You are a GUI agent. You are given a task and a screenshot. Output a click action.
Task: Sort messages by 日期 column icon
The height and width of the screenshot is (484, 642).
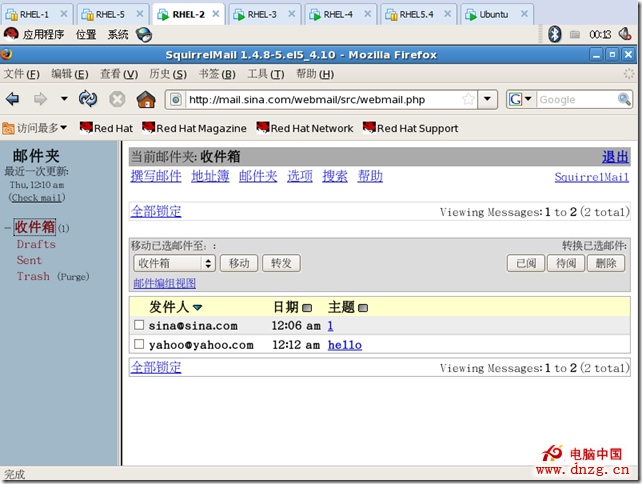[307, 308]
